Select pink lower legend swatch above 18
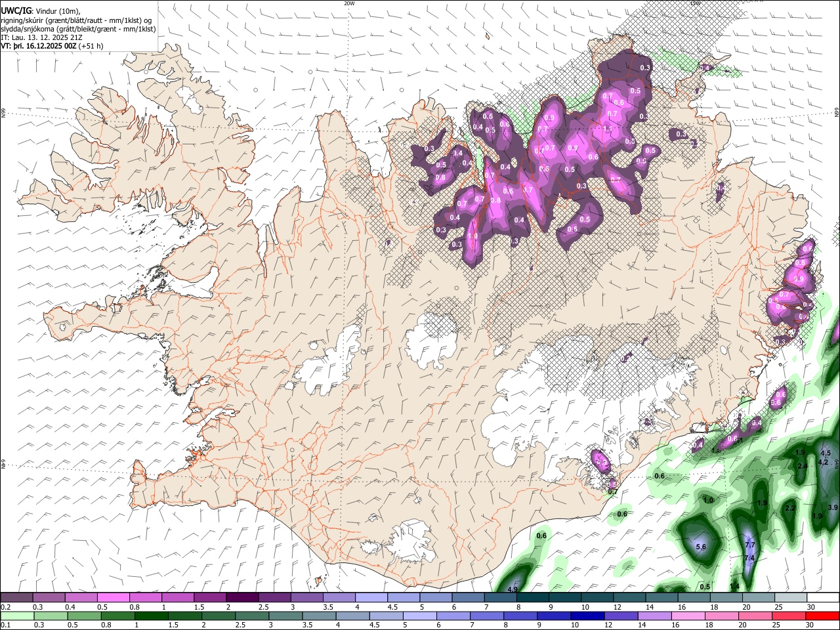The width and height of the screenshot is (840, 630). point(722,616)
